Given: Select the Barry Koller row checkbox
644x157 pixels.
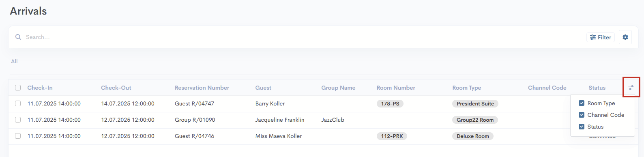Looking at the screenshot, I should click(18, 103).
